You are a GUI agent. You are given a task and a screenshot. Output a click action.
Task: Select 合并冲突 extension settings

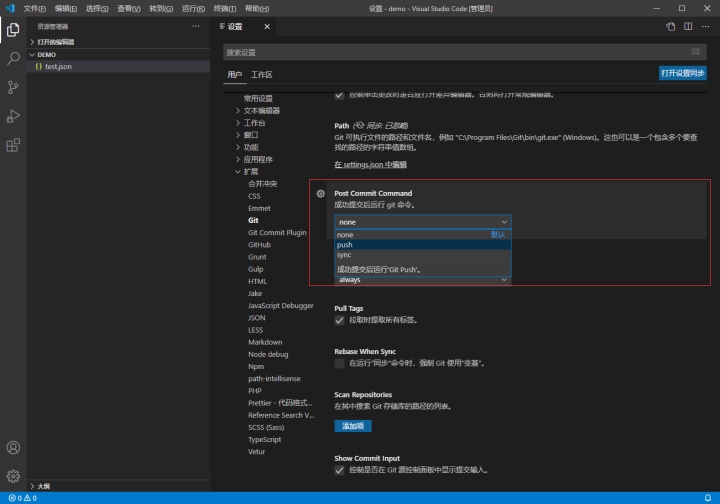(x=262, y=184)
